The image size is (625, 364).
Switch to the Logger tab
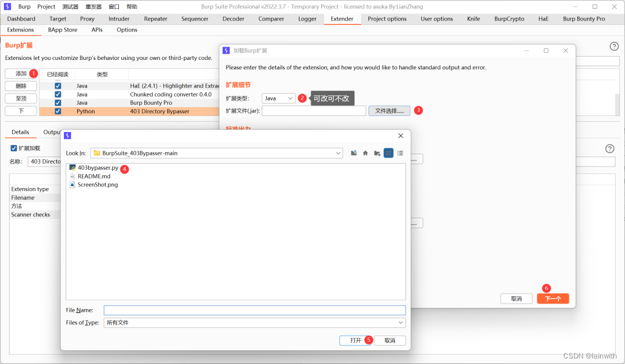[x=307, y=19]
